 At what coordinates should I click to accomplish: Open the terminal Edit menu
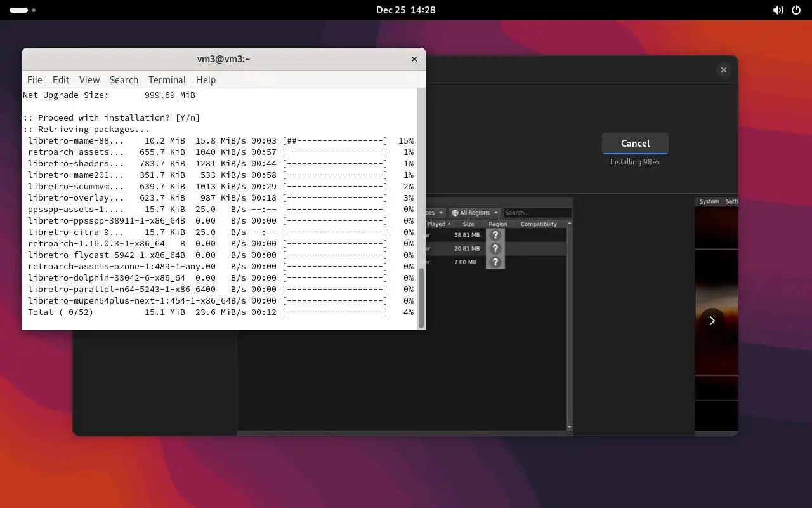click(x=61, y=79)
